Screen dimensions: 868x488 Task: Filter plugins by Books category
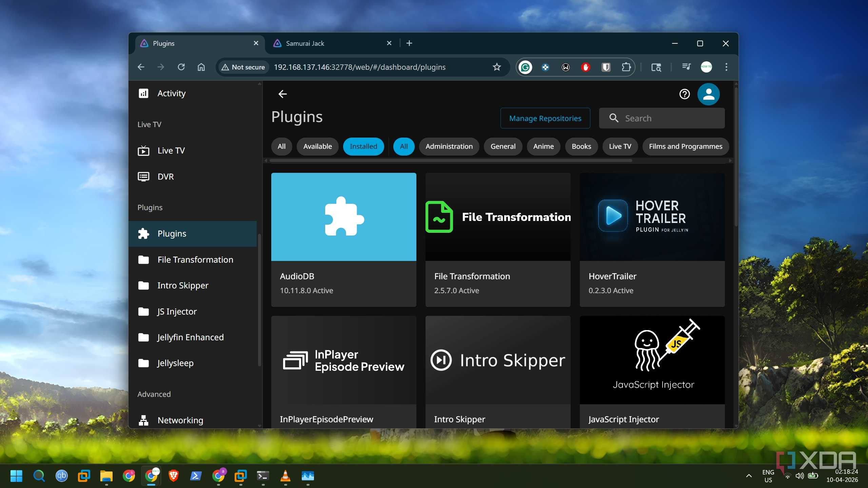click(x=581, y=146)
